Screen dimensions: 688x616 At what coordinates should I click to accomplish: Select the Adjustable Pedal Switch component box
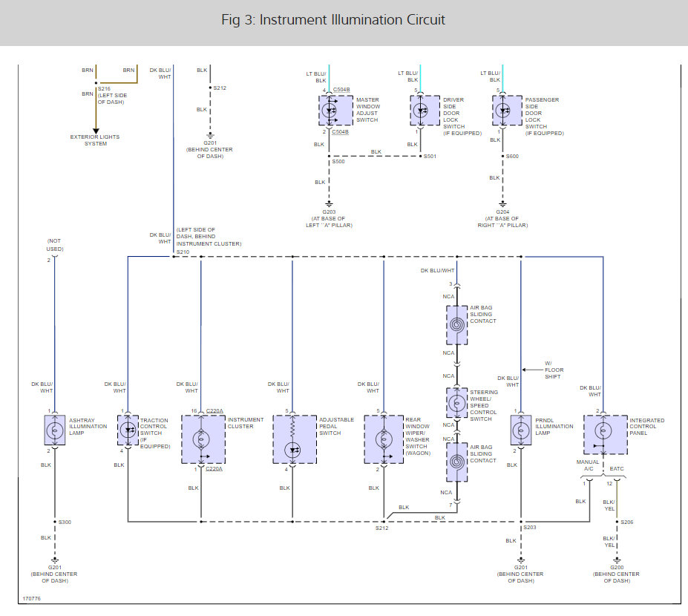pos(295,439)
